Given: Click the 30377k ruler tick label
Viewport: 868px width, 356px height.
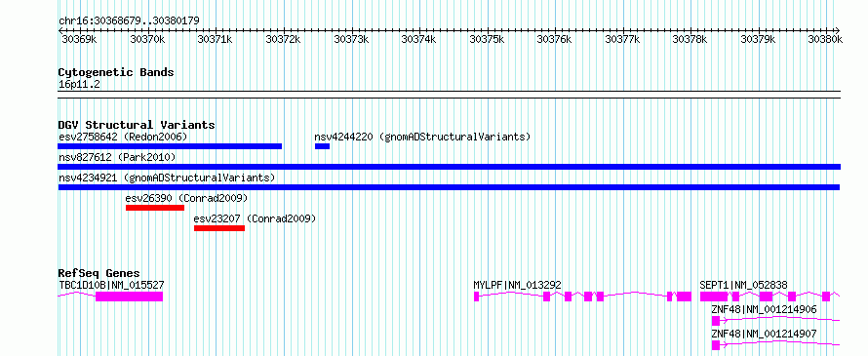Looking at the screenshot, I should click(623, 39).
